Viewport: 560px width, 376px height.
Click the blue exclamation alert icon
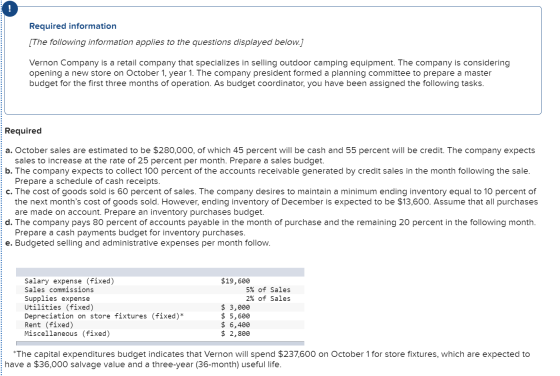click(9, 9)
